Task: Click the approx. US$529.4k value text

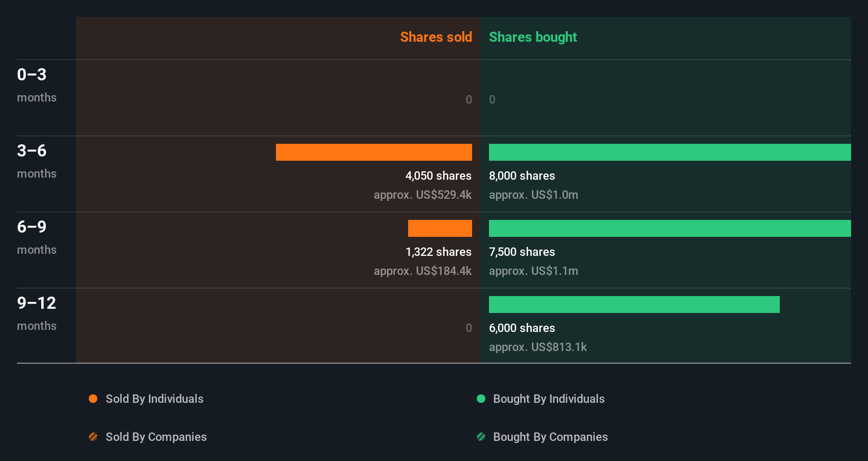Action: tap(422, 195)
